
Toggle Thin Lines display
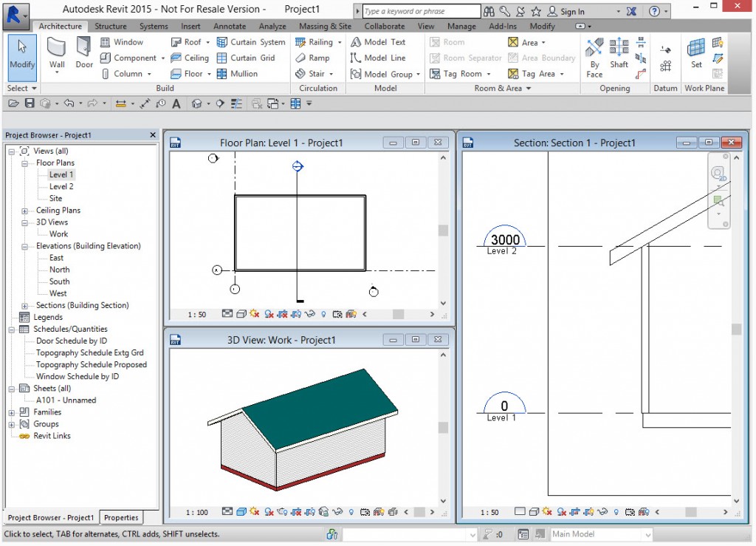click(236, 103)
